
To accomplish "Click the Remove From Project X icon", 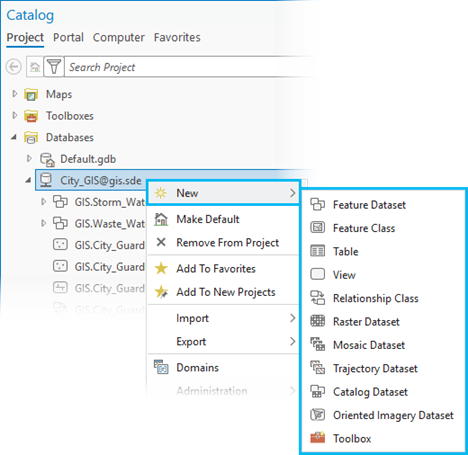I will point(161,242).
